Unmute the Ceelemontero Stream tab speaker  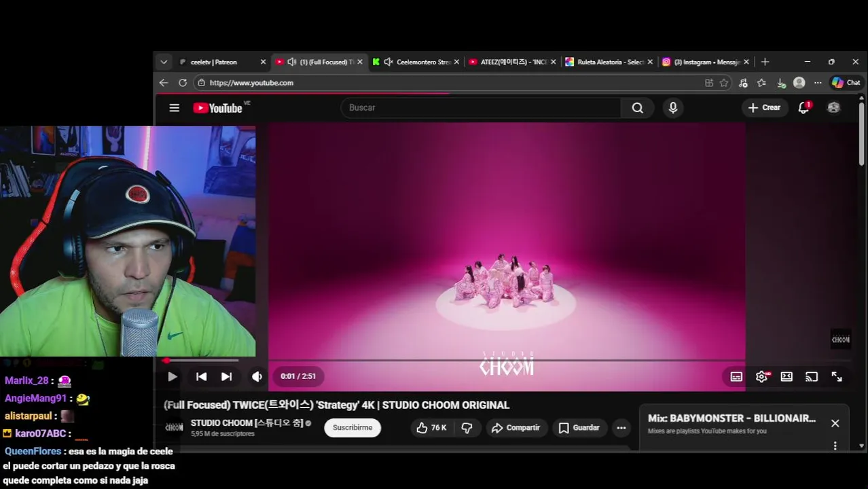click(388, 62)
